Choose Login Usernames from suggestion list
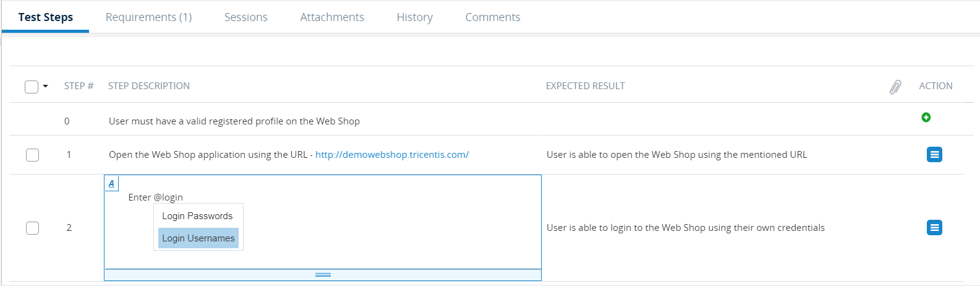980x286 pixels. (x=198, y=238)
